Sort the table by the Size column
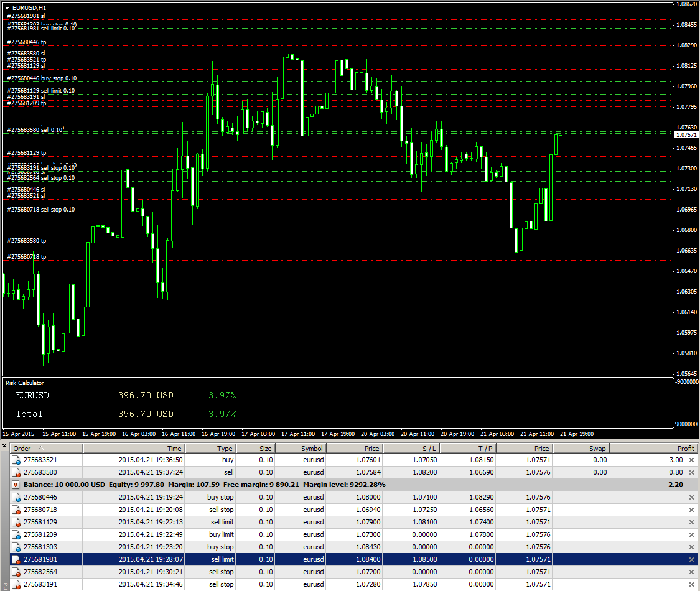This screenshot has width=700, height=591. 255,448
